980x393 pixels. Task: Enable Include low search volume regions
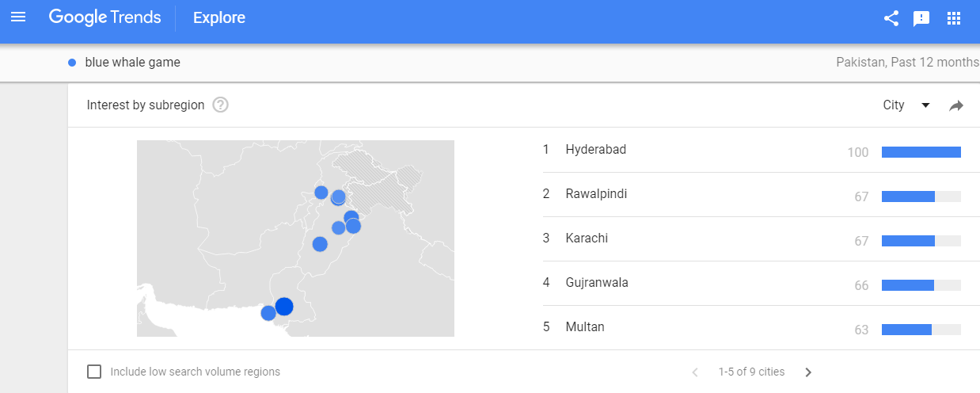(x=94, y=372)
